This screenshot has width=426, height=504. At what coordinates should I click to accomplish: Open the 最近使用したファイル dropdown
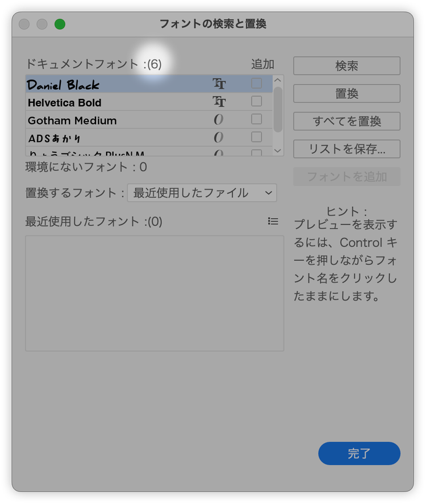click(x=202, y=193)
